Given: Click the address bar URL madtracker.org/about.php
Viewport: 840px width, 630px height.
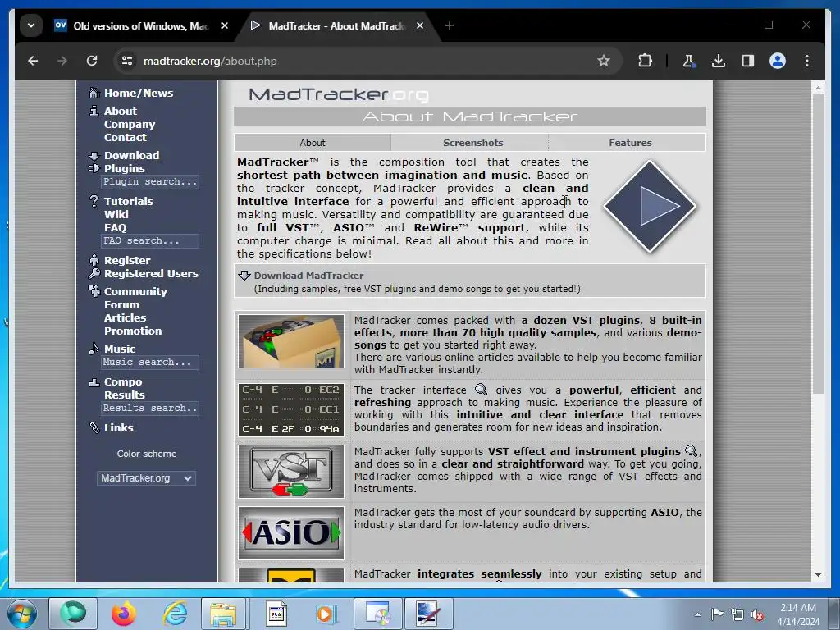Looking at the screenshot, I should 210,61.
